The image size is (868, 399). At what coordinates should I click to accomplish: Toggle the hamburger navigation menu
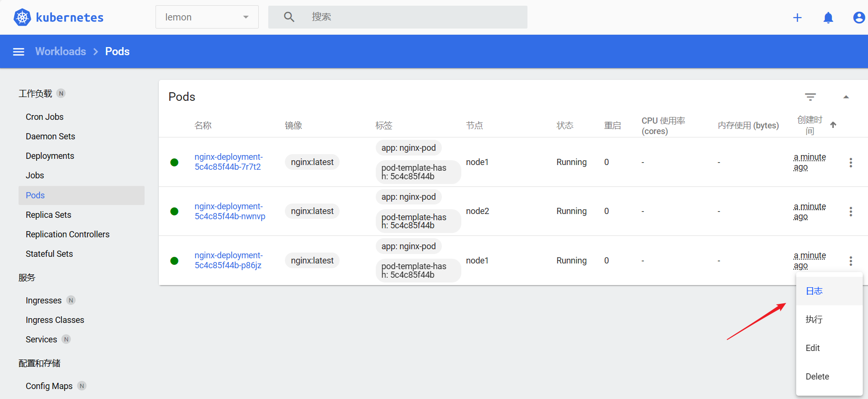click(19, 52)
